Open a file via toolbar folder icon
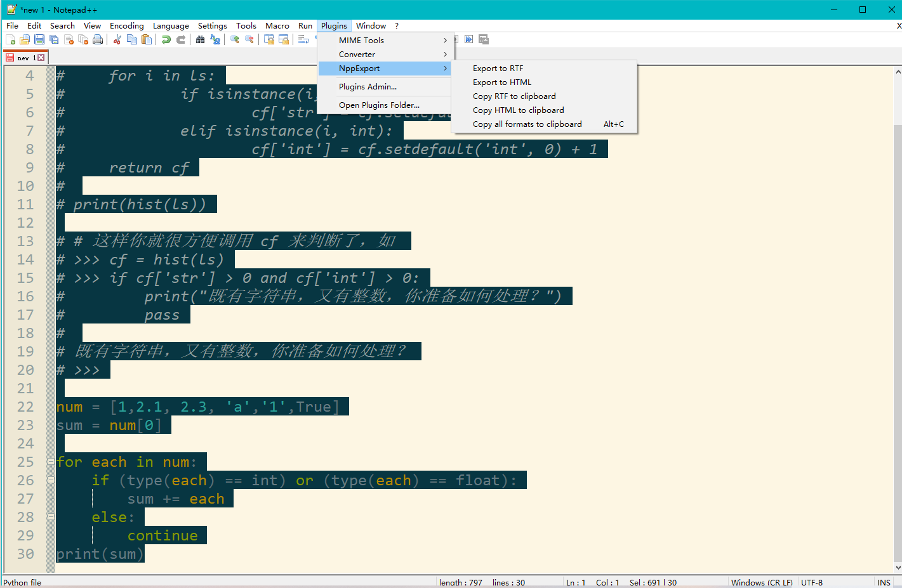The height and width of the screenshot is (588, 902). pyautogui.click(x=25, y=39)
